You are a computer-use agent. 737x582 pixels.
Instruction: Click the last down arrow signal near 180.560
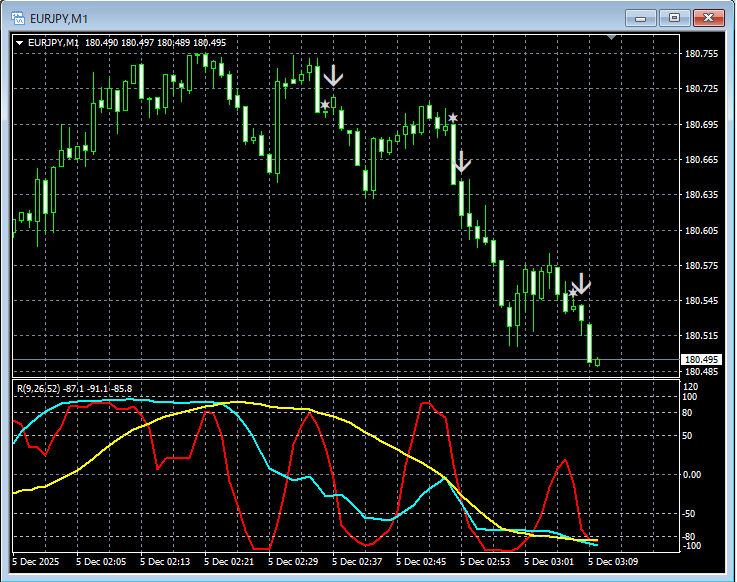(x=581, y=285)
